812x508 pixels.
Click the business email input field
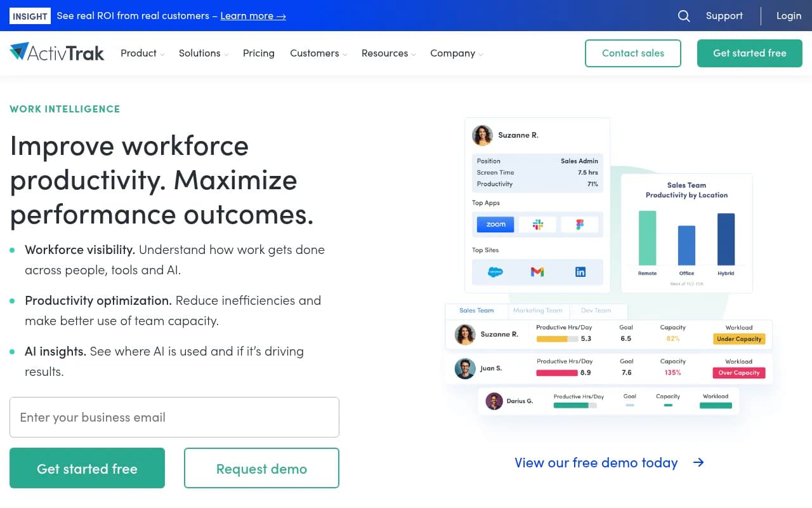pos(174,417)
